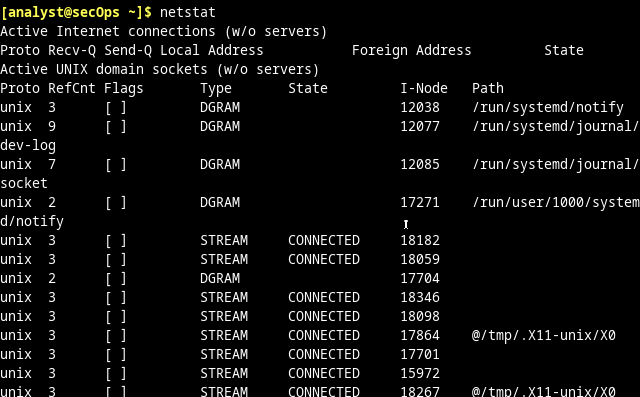640x397 pixels.
Task: Click the /run/user/1000 path entry
Action: pyautogui.click(x=556, y=202)
